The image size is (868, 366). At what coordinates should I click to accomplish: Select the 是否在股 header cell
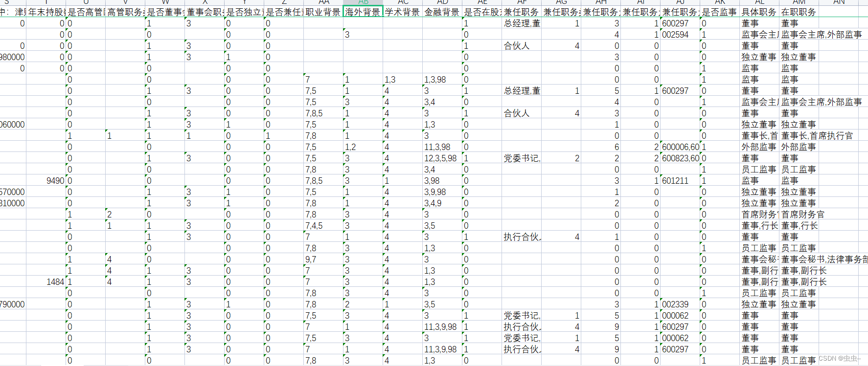coord(482,12)
